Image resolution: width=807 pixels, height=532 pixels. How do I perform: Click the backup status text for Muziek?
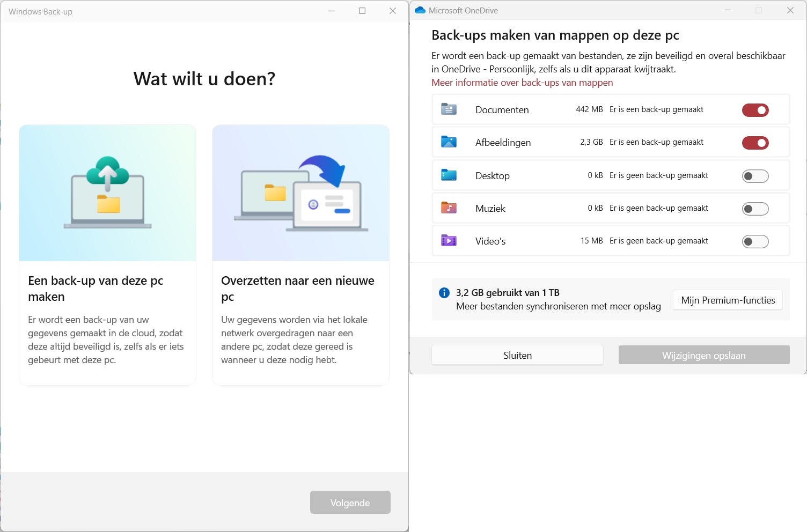coord(659,208)
